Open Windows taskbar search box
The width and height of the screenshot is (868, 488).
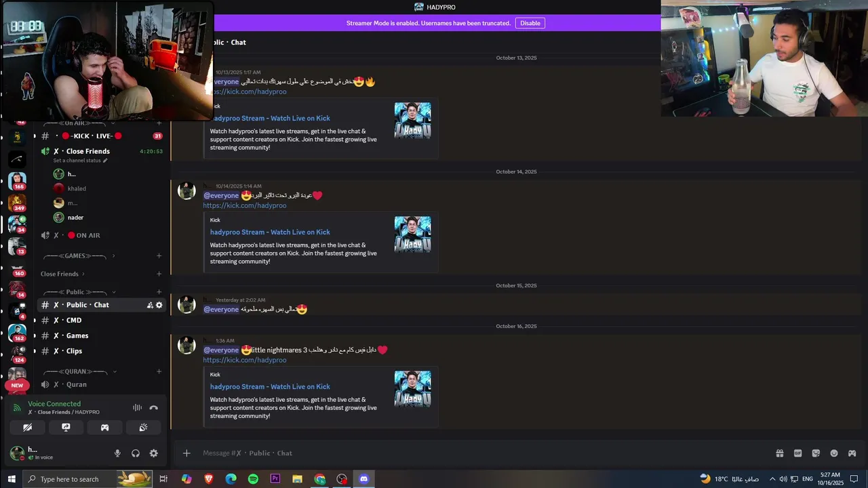point(88,479)
